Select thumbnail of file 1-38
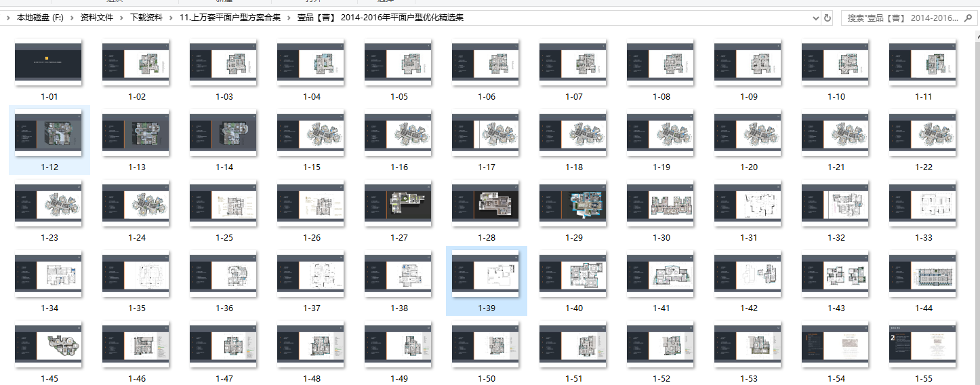980x385 pixels. tap(398, 273)
